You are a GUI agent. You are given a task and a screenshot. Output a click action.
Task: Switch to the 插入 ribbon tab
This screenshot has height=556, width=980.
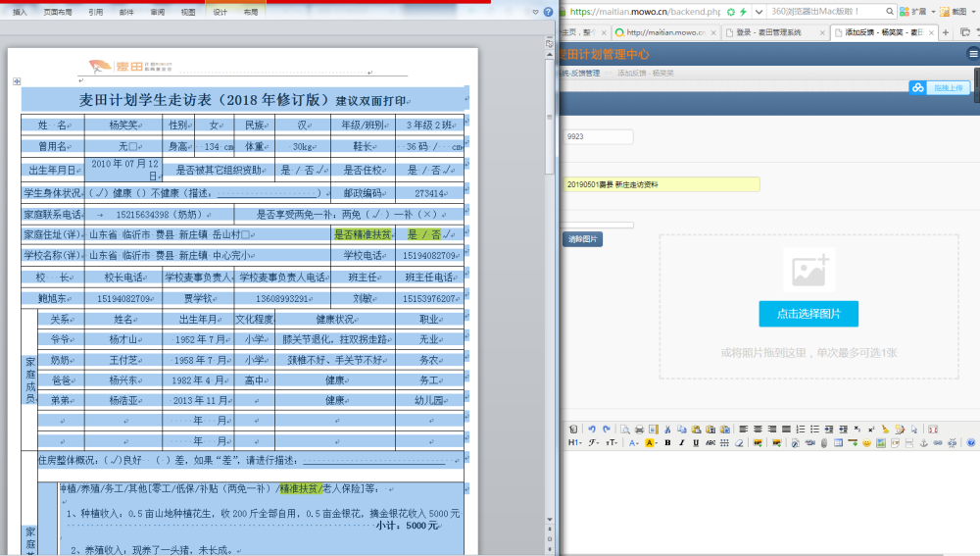tap(20, 12)
